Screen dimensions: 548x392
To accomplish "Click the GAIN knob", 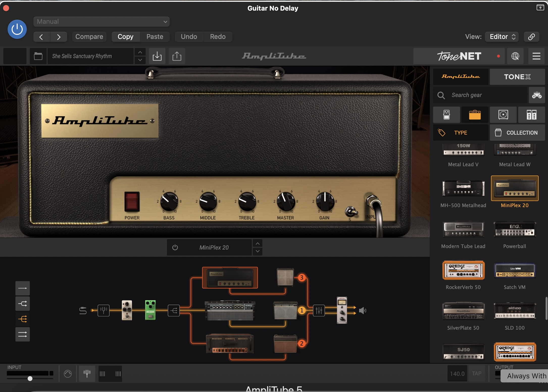I will [325, 202].
